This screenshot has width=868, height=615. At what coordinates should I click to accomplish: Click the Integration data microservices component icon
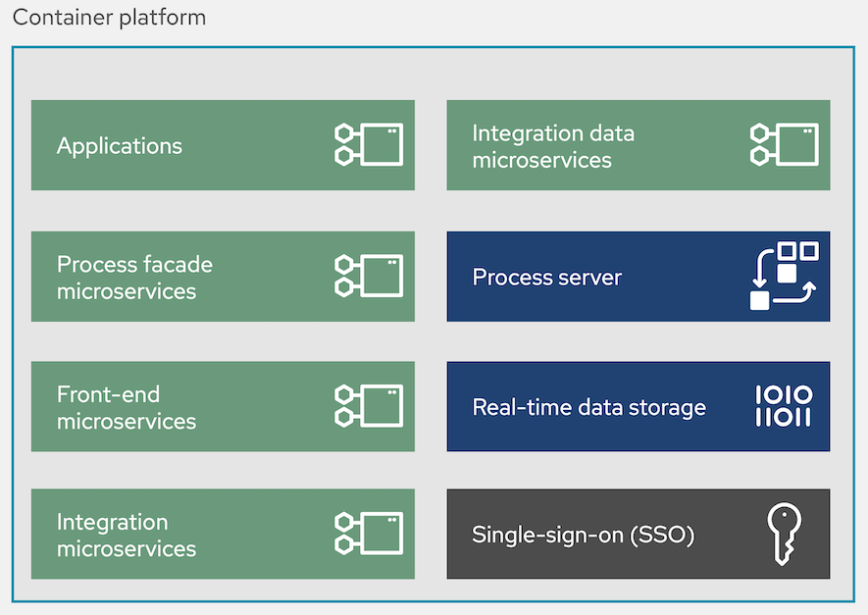click(x=784, y=145)
